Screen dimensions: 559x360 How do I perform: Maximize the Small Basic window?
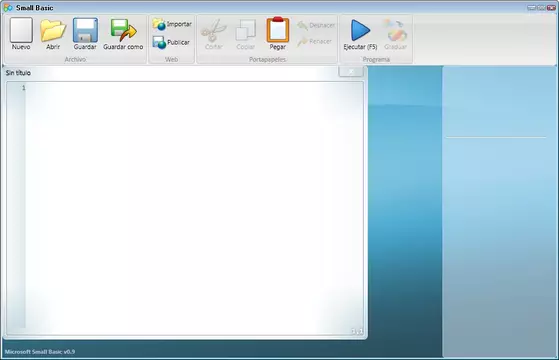(541, 7)
